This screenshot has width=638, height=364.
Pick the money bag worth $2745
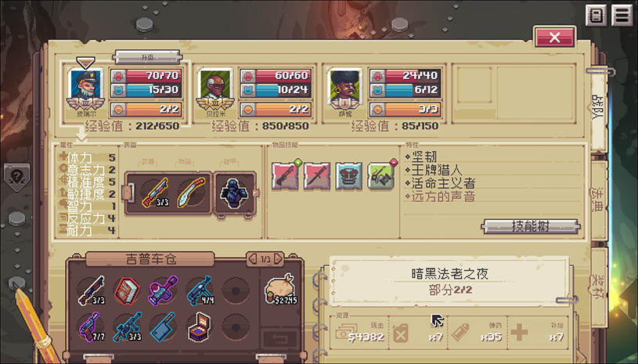280,289
